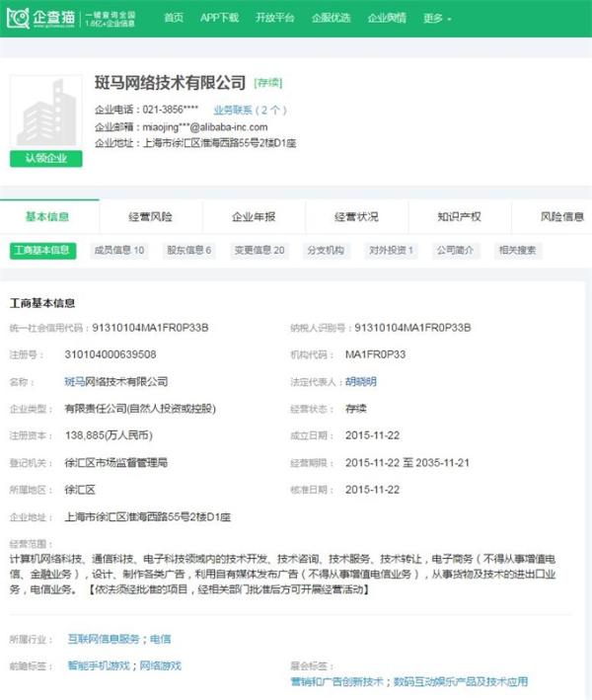Open the APP下载 navigation item
The width and height of the screenshot is (592, 700).
pyautogui.click(x=219, y=18)
